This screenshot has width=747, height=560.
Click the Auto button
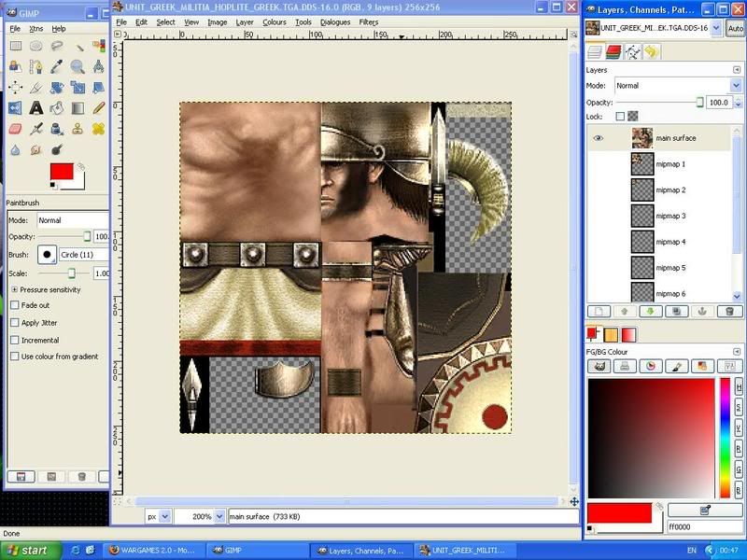click(735, 28)
